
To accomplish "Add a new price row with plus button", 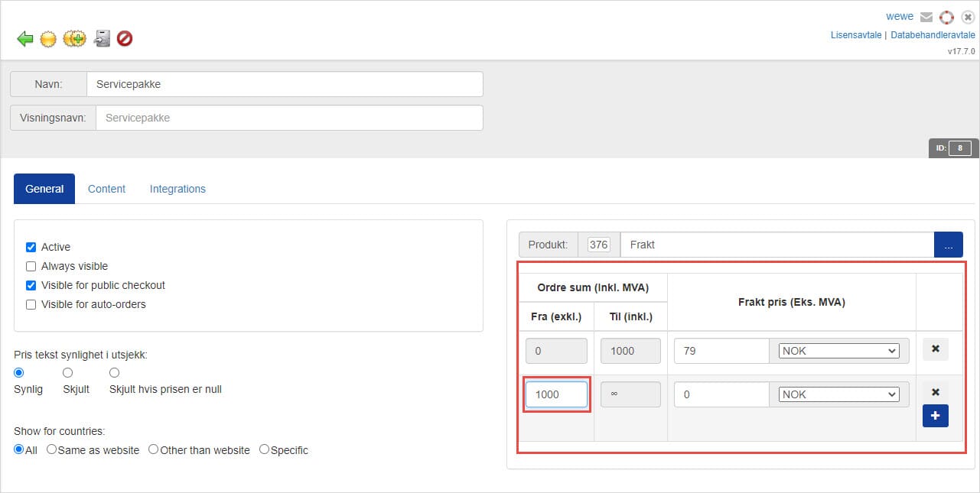I will [x=935, y=416].
